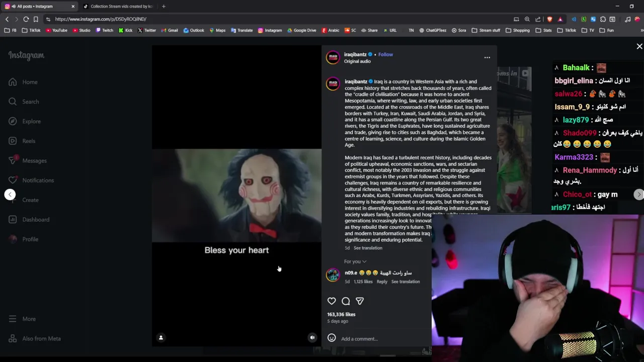Reload the page
Screen dimensions: 644x362
(26, 19)
